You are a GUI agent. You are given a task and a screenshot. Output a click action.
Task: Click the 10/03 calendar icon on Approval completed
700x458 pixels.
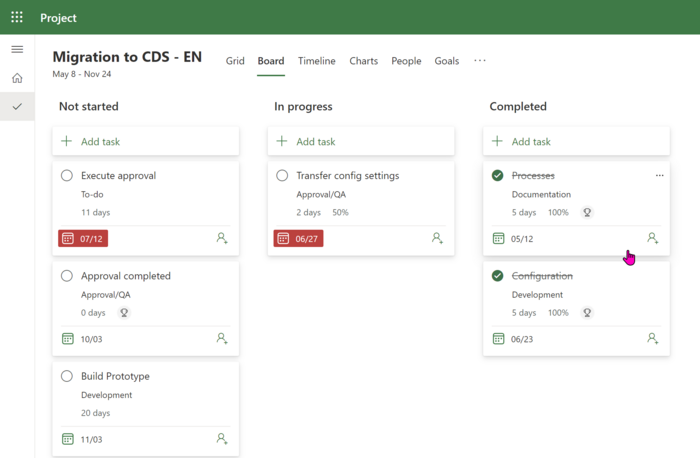coord(68,339)
